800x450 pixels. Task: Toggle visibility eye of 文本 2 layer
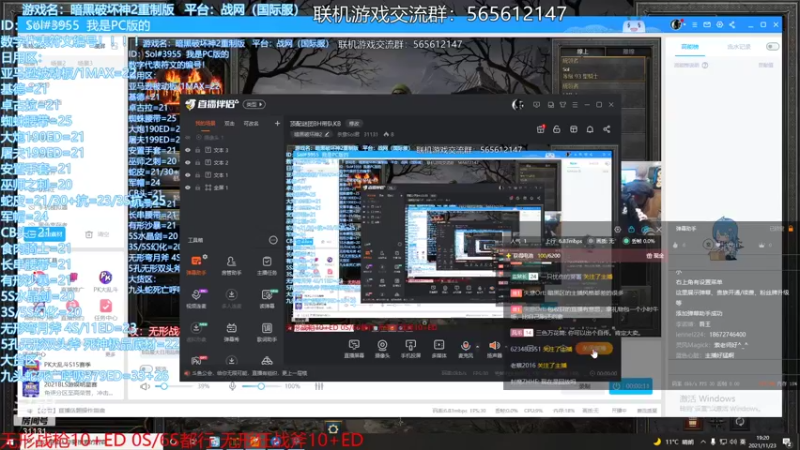(x=188, y=162)
